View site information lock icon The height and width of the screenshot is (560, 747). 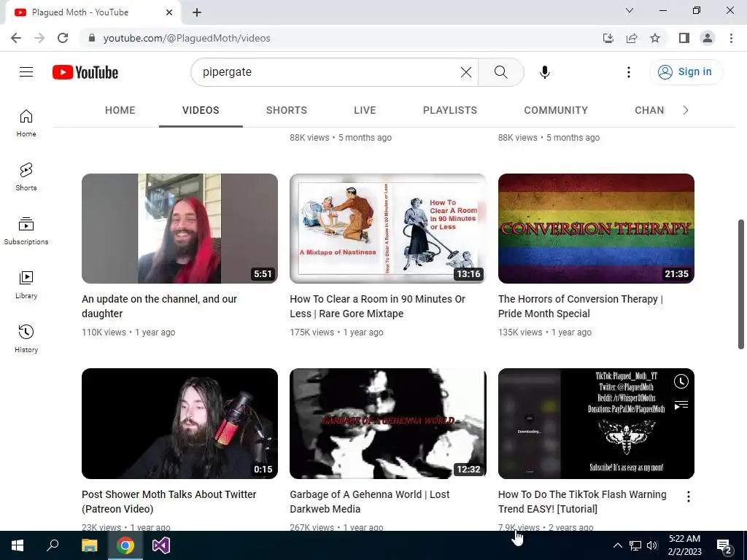click(92, 38)
